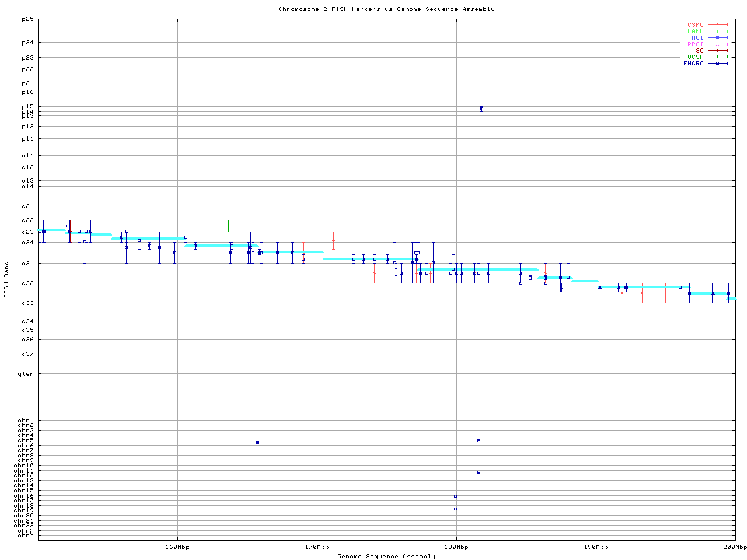Image resolution: width=747 pixels, height=560 pixels.
Task: Click the 180Mbp x-axis tick label
Action: point(456,547)
